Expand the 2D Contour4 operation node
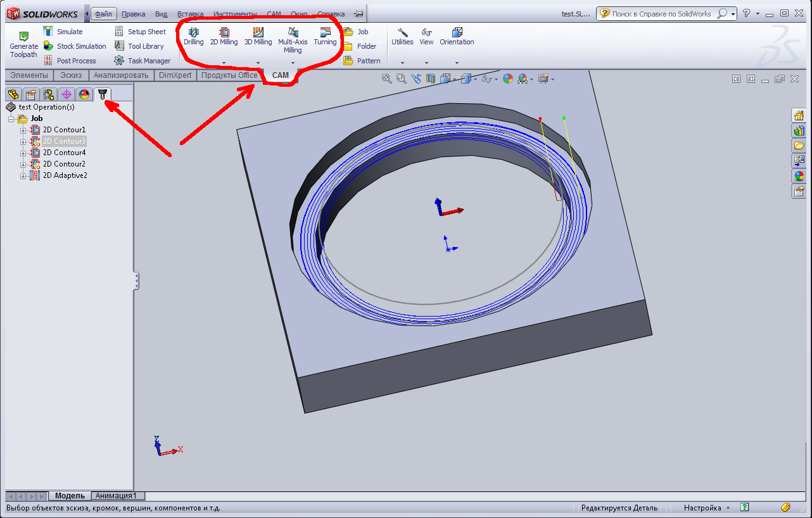Image resolution: width=812 pixels, height=518 pixels. [x=23, y=153]
